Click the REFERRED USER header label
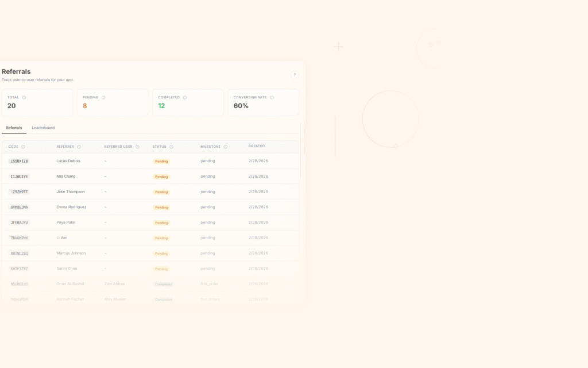 (x=118, y=147)
